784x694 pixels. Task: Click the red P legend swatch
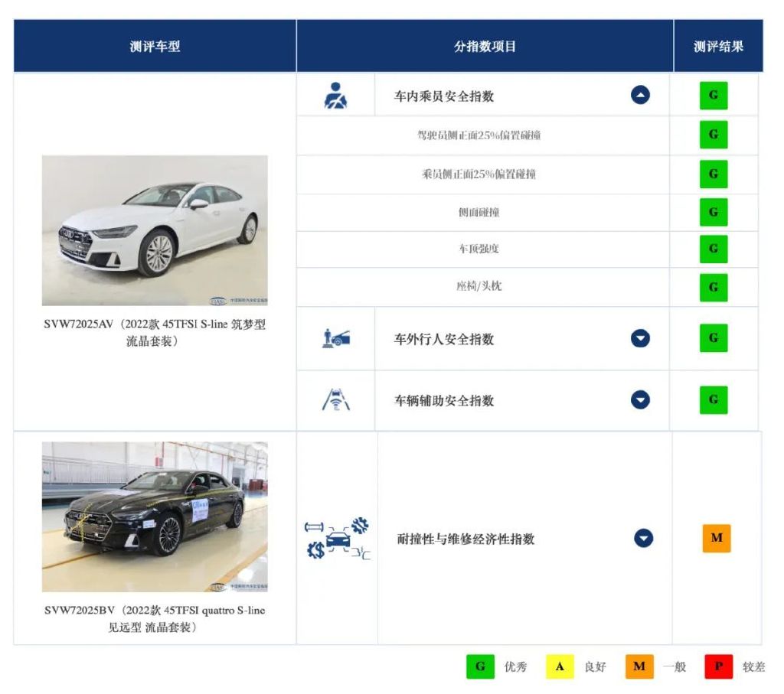pyautogui.click(x=718, y=666)
